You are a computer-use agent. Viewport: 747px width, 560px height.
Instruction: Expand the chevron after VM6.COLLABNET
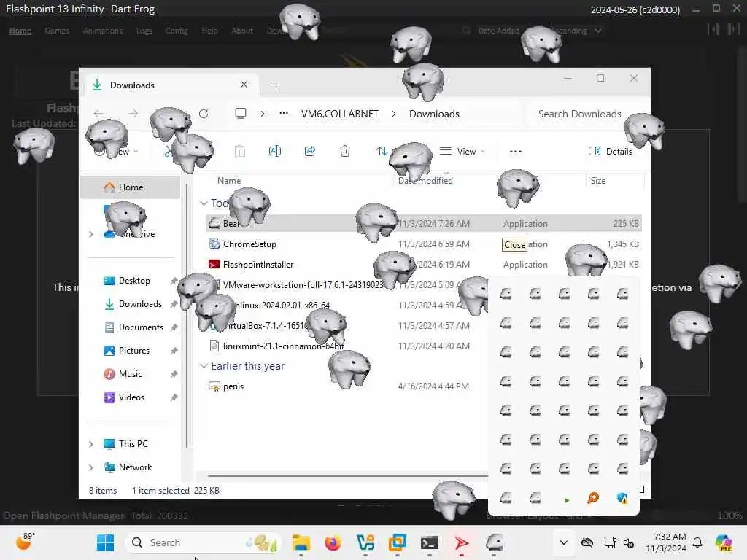click(394, 114)
